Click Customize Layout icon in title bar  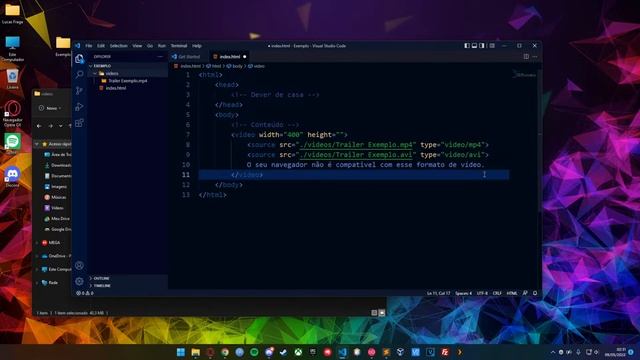(x=492, y=46)
